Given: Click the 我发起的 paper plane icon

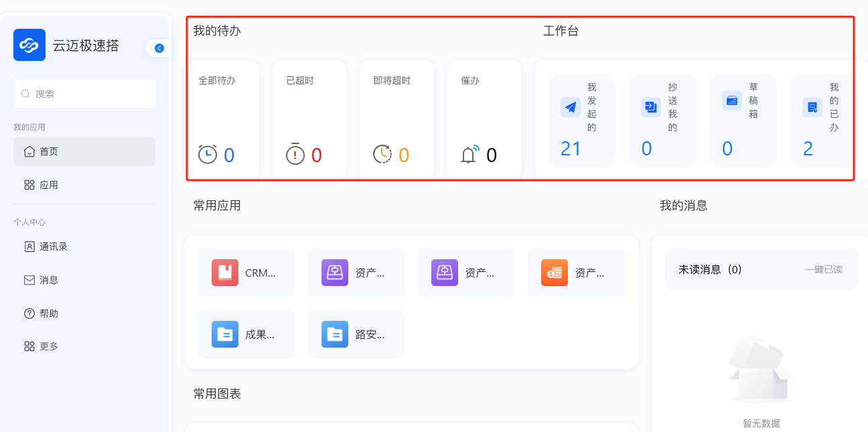Looking at the screenshot, I should coord(571,107).
